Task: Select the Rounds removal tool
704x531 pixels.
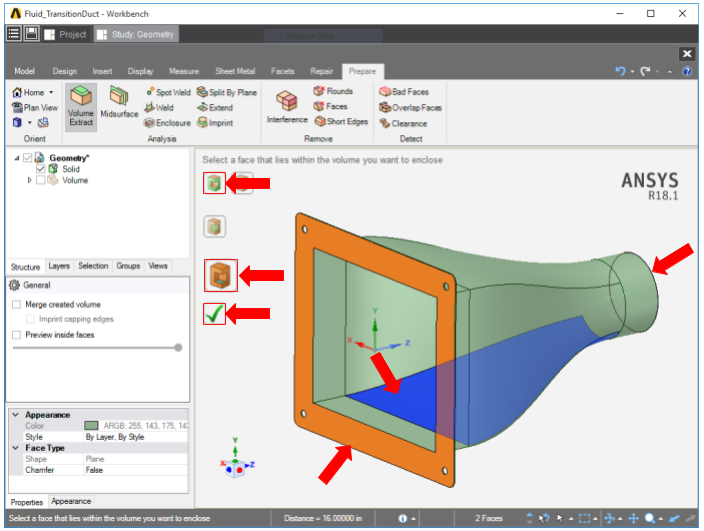Action: (333, 91)
